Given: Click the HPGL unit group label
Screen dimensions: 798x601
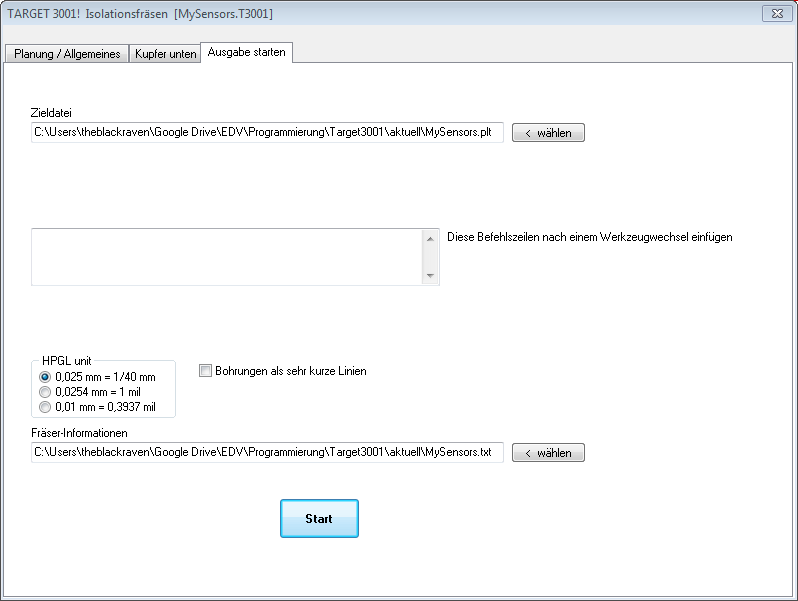Looking at the screenshot, I should coord(67,361).
